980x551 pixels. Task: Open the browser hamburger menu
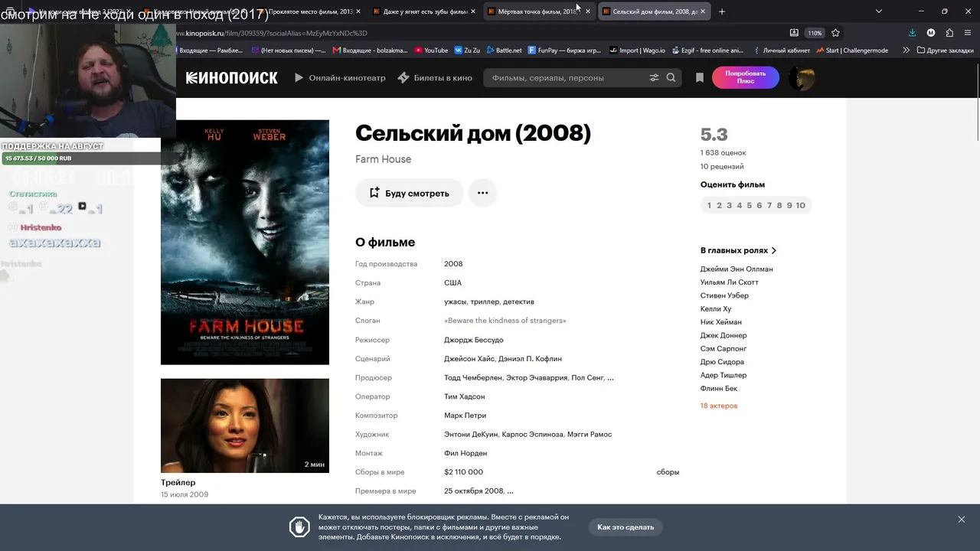pos(968,33)
